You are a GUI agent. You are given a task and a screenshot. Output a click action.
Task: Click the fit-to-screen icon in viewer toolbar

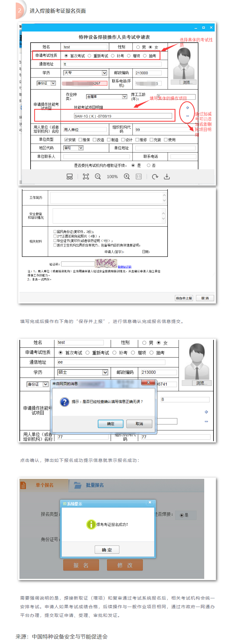86,177
